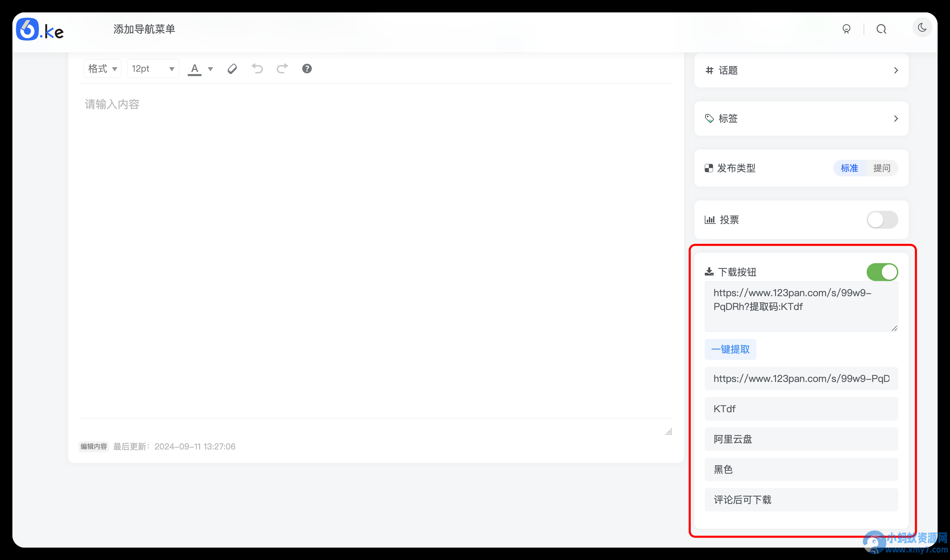Click the hashtag icon beside 话题
Image resolution: width=950 pixels, height=560 pixels.
(x=710, y=70)
